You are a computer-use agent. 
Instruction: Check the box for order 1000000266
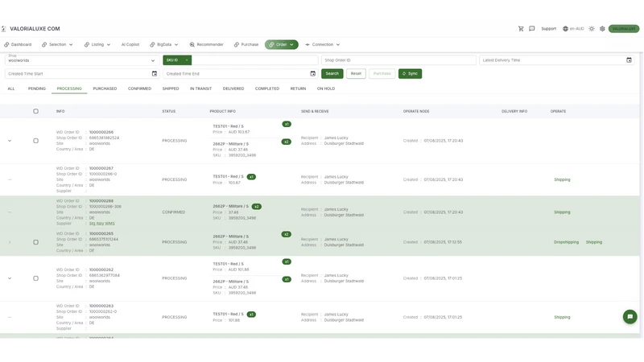point(35,141)
